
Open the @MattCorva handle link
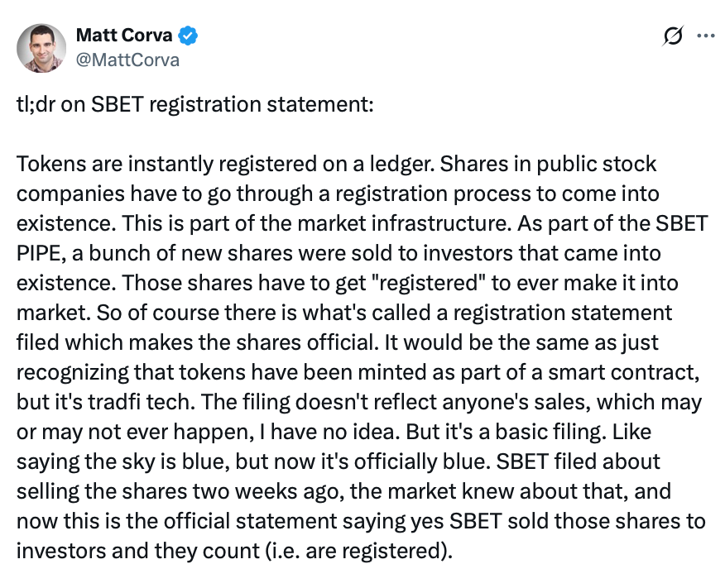[127, 60]
